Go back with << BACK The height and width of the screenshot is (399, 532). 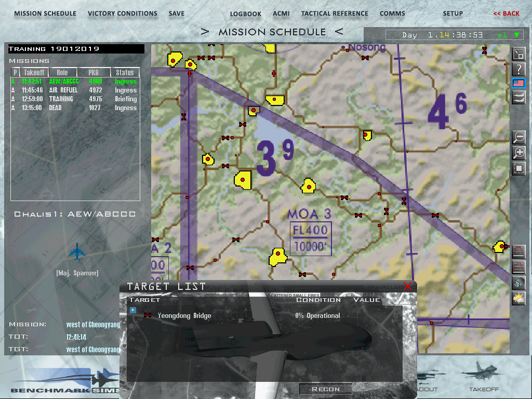coord(506,14)
